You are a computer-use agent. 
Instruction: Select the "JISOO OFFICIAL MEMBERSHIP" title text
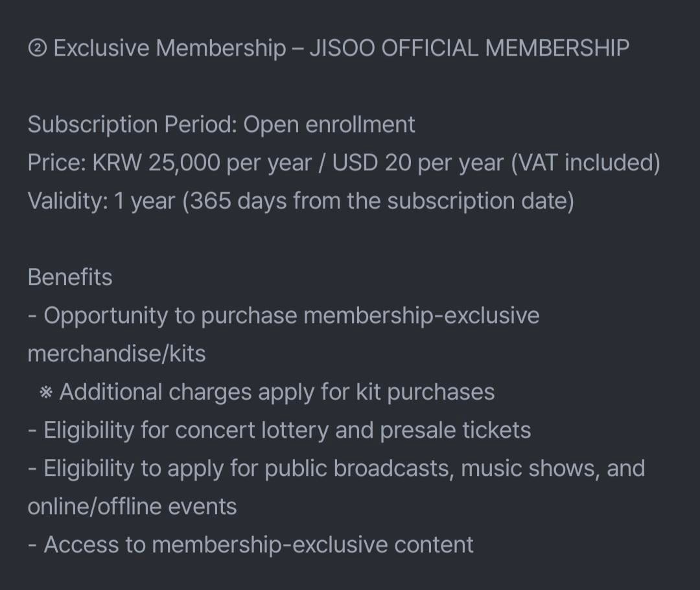click(x=469, y=48)
